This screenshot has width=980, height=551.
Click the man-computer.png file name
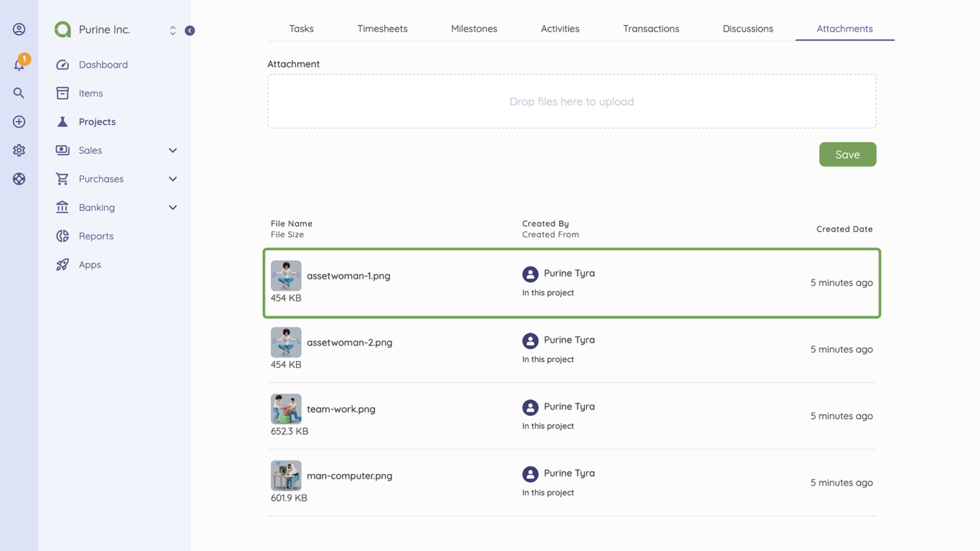pos(350,476)
